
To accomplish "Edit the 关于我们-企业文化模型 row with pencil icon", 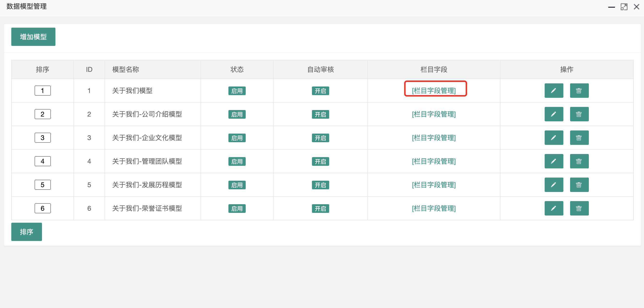I will [554, 138].
